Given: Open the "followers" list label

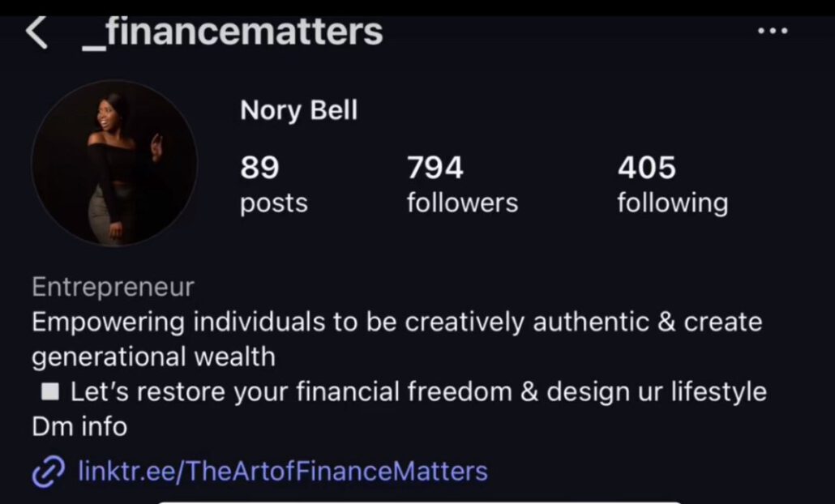Looking at the screenshot, I should click(x=462, y=203).
